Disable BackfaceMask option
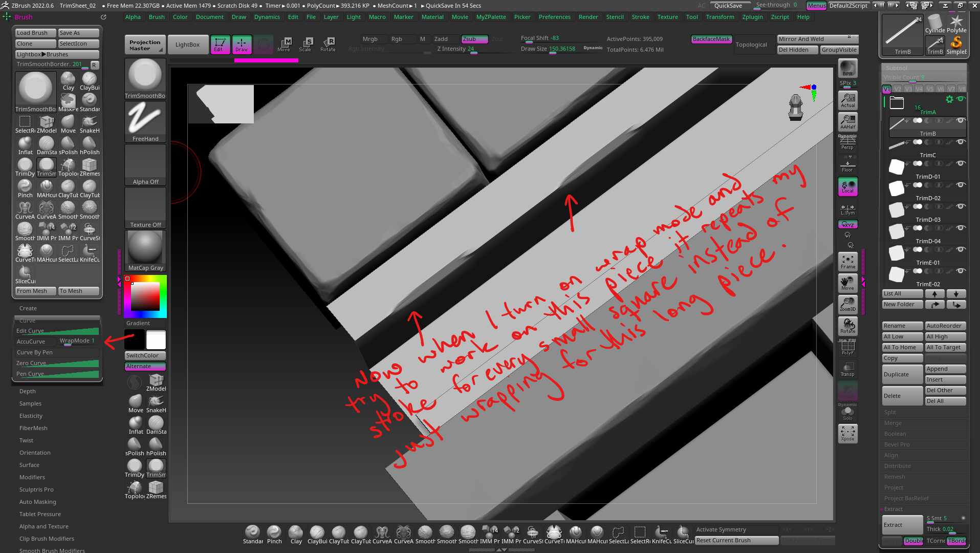The width and height of the screenshot is (980, 553). pyautogui.click(x=711, y=39)
